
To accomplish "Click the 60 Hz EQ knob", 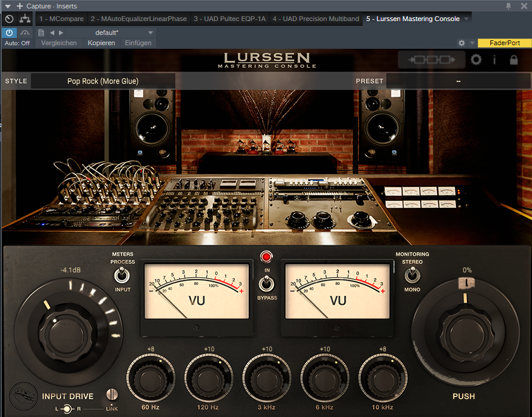I will [151, 378].
